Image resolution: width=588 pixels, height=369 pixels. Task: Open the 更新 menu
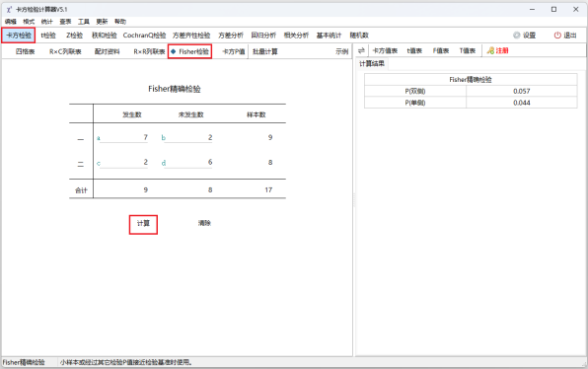102,22
